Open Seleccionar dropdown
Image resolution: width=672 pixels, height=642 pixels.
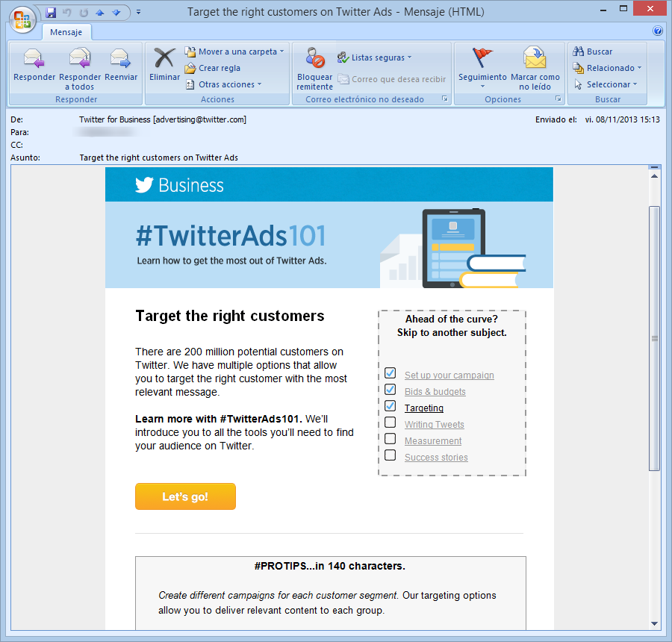point(606,84)
